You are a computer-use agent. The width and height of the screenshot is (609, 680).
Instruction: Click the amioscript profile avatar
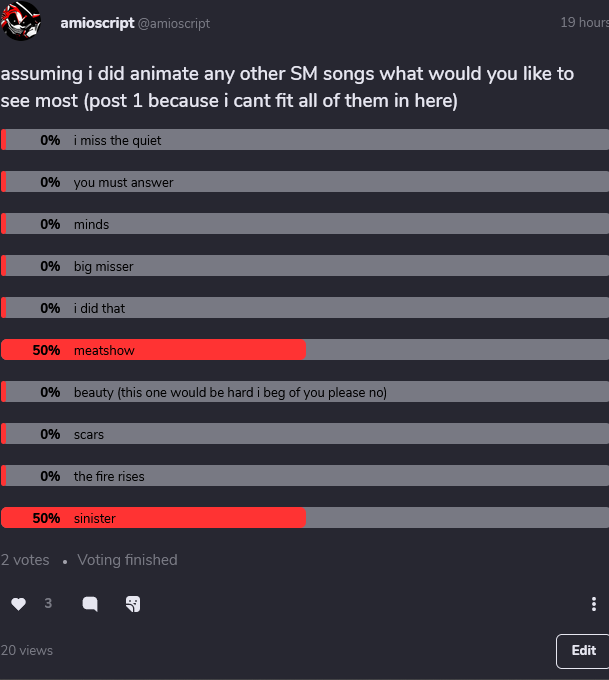coord(22,22)
